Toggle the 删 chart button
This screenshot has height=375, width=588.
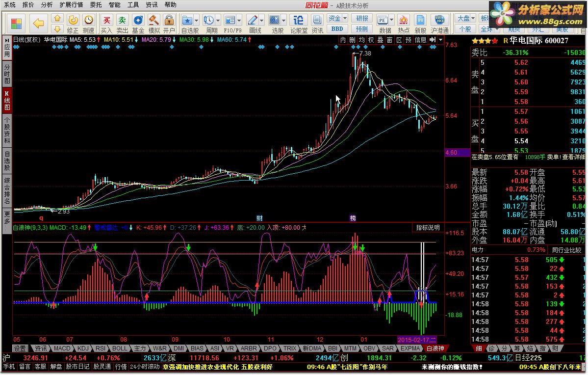pos(352,40)
